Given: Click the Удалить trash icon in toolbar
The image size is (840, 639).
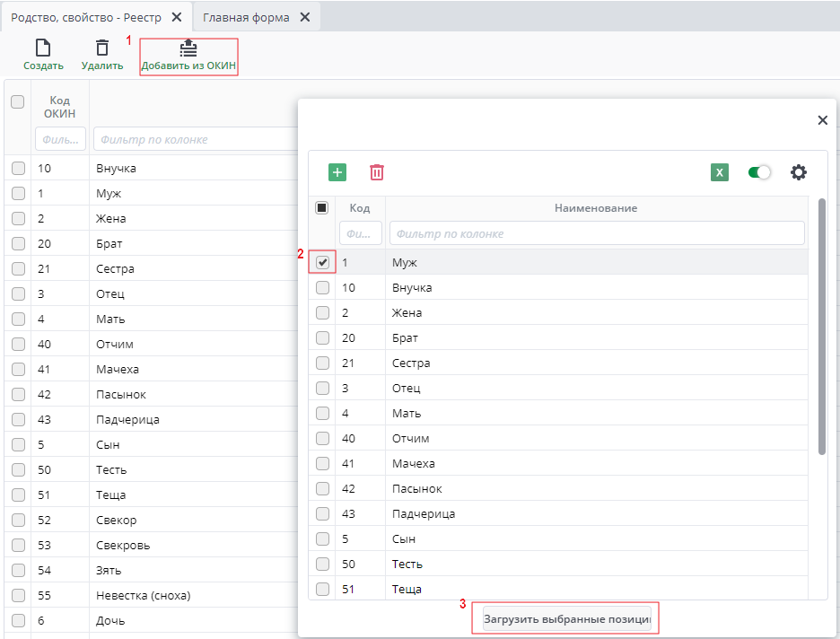Looking at the screenshot, I should (x=102, y=48).
